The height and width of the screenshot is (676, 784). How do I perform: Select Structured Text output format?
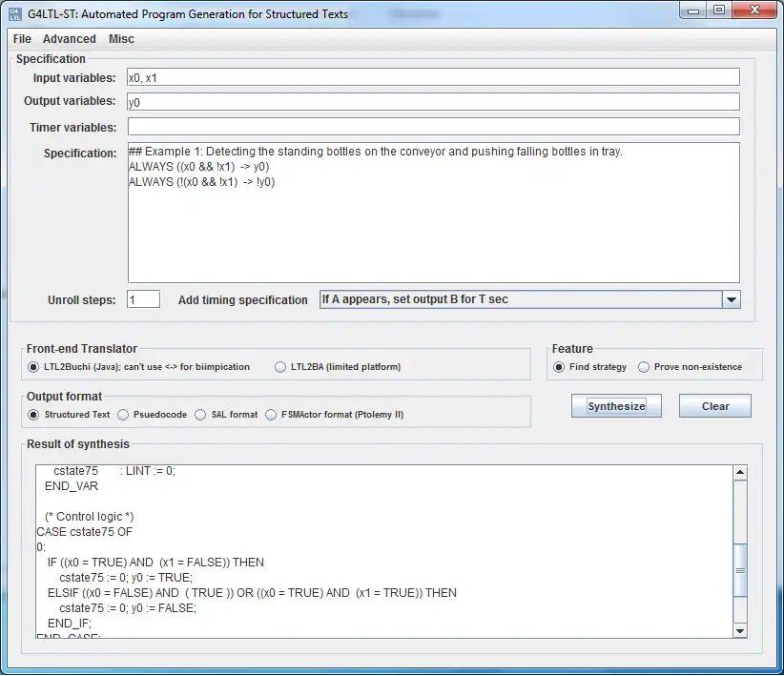click(32, 414)
